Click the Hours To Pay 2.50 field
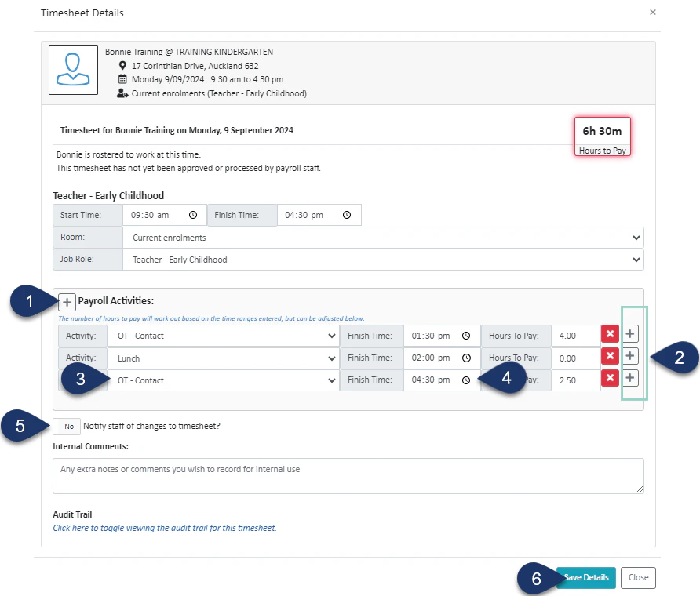 tap(576, 380)
